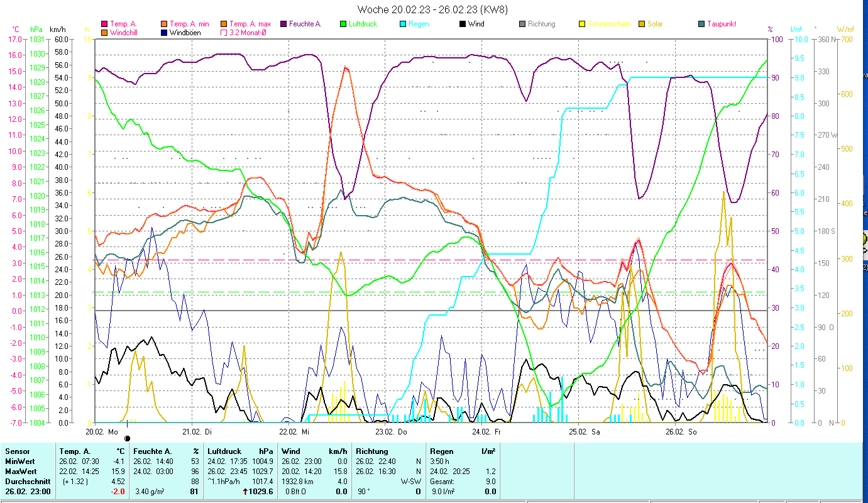Click the '20.02. Mo' date label
Screen dimensions: 868x503
point(102,432)
